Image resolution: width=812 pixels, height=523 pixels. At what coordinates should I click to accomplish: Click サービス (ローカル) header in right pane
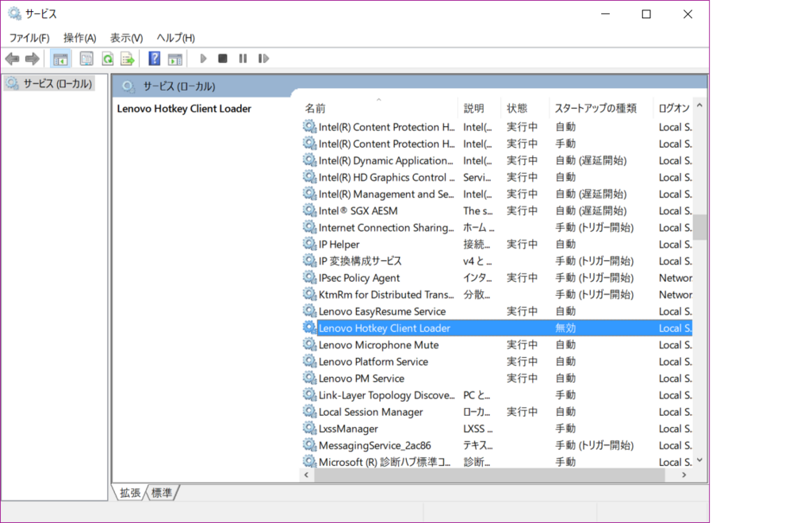pos(179,86)
